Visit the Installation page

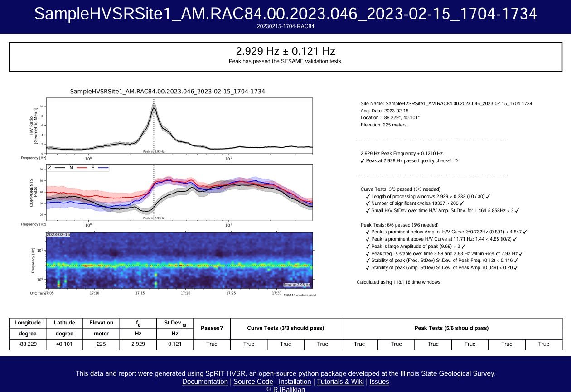pyautogui.click(x=295, y=382)
